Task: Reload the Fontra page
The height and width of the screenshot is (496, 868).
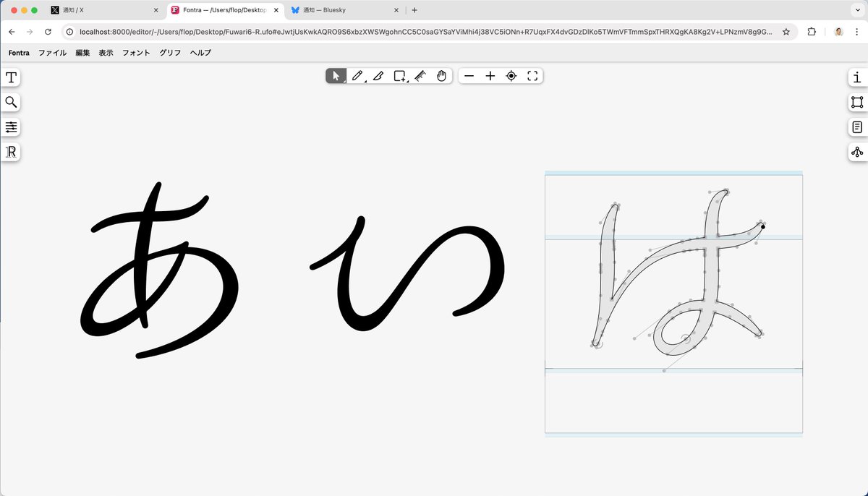Action: click(48, 32)
